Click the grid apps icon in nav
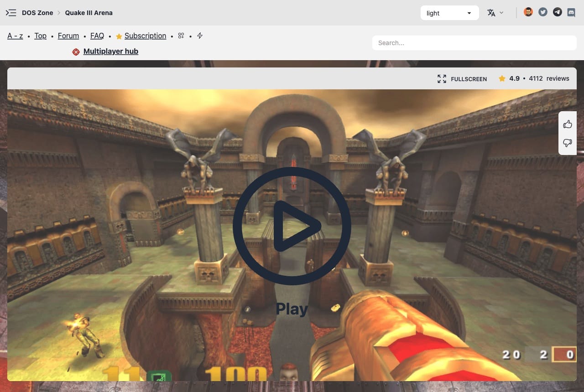 pyautogui.click(x=181, y=36)
